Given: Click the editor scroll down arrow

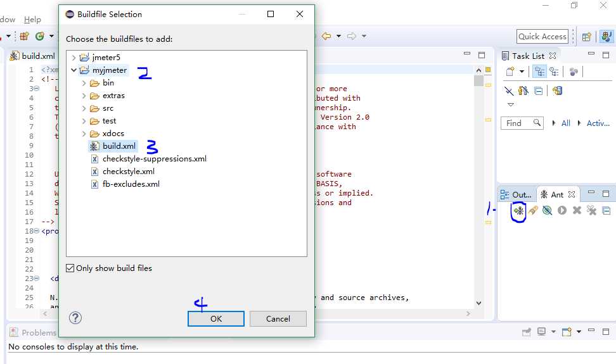Looking at the screenshot, I should 478,303.
